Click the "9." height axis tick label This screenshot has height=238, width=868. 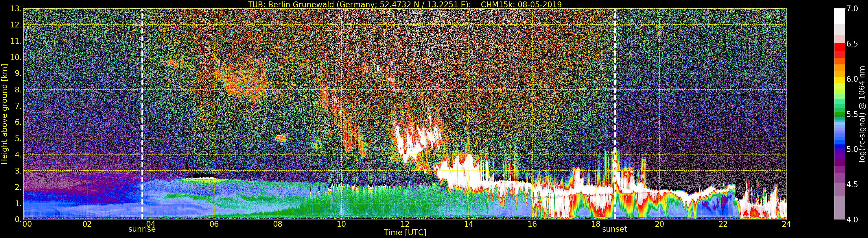point(18,73)
